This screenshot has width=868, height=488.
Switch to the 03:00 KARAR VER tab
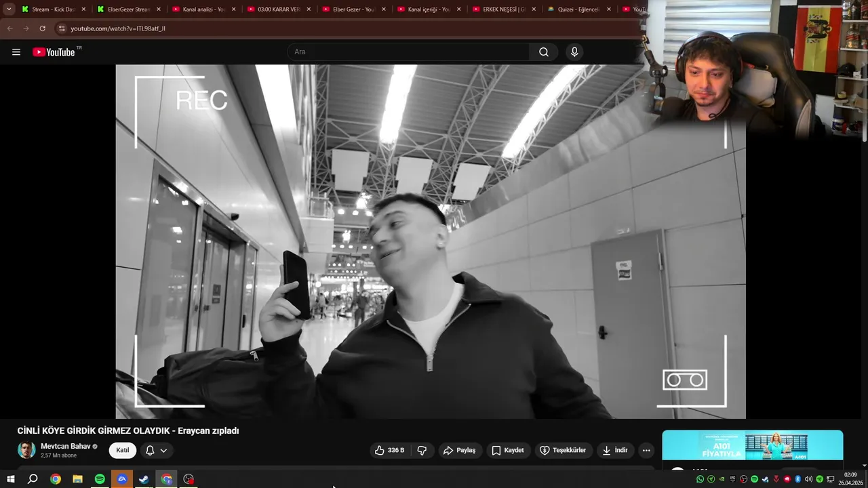pos(279,9)
